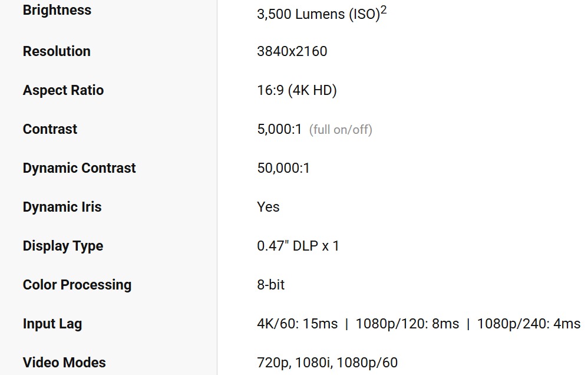
Task: Select the 5,000:1 contrast value
Action: point(279,129)
